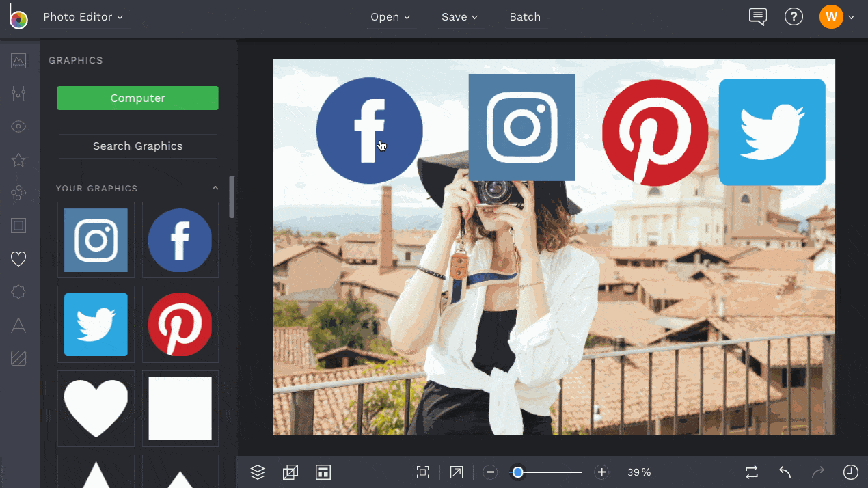Open the Artsy sidebar icon
The image size is (868, 488).
tap(18, 193)
